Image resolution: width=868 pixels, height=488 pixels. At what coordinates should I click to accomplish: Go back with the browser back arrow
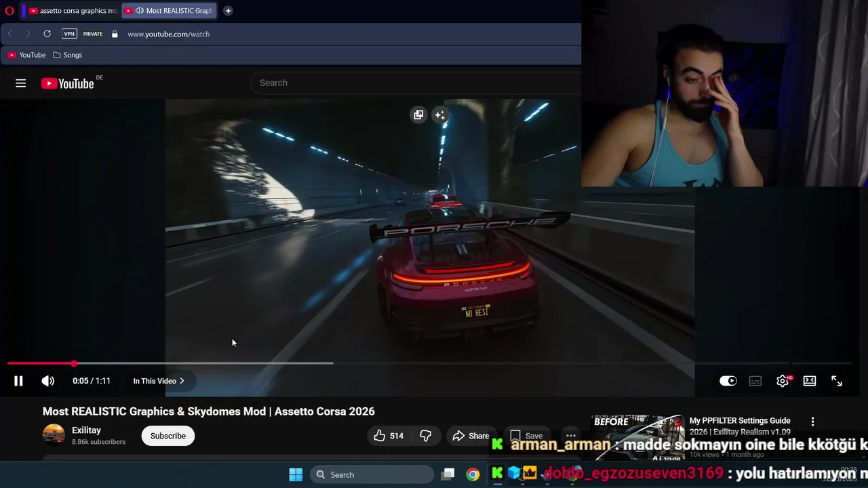click(x=10, y=34)
